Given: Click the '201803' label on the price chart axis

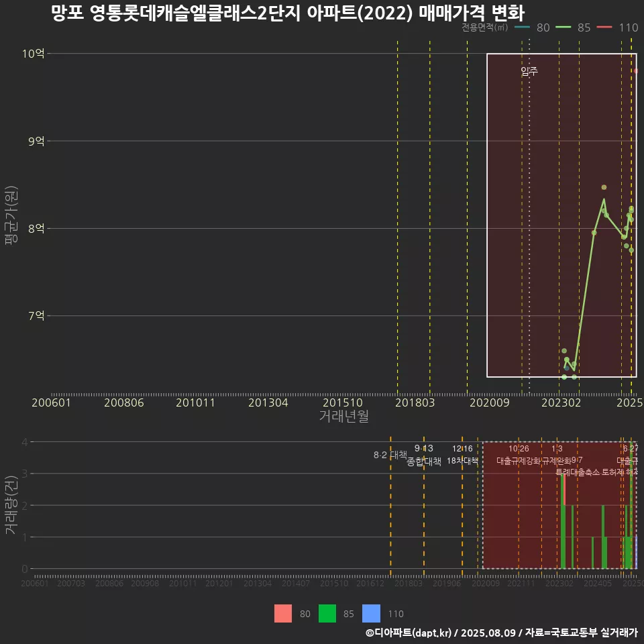Looking at the screenshot, I should (415, 402).
